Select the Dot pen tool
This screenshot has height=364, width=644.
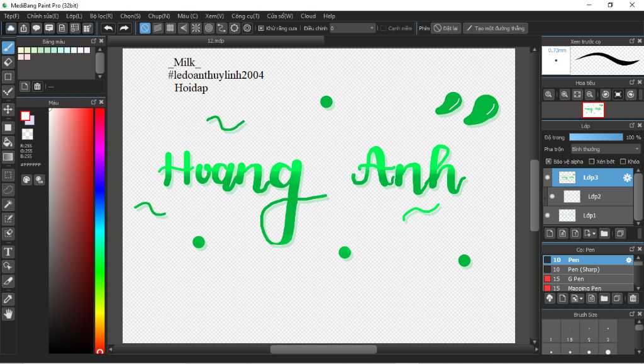coord(8,91)
